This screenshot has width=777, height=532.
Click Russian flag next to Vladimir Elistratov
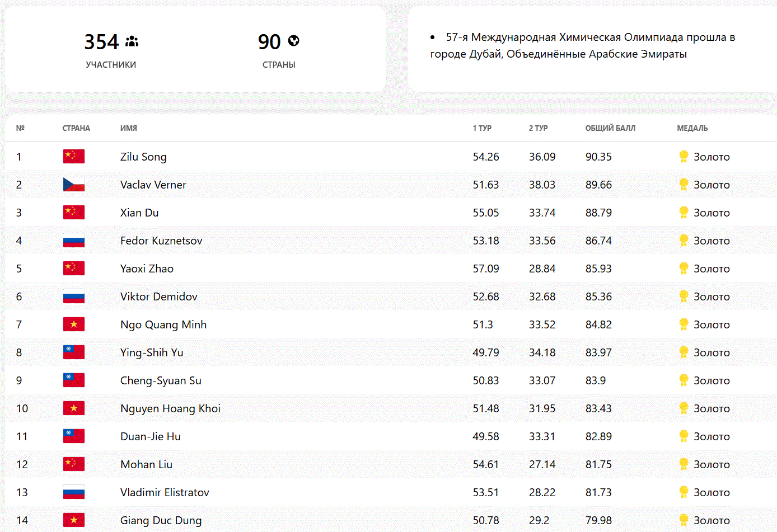[74, 492]
